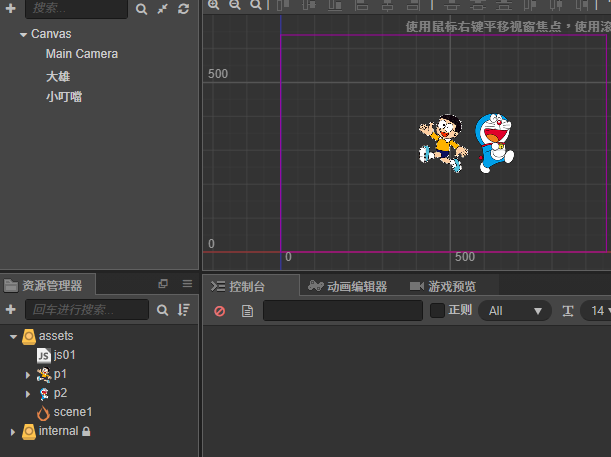Select the Doraemon sprite in the scene
This screenshot has width=611, height=457.
494,143
